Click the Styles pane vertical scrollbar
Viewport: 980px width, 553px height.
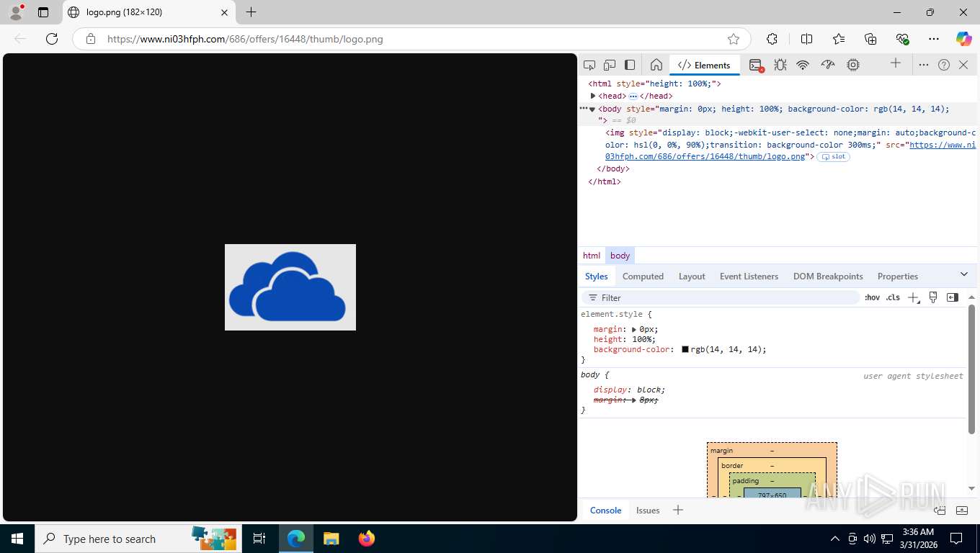click(971, 369)
